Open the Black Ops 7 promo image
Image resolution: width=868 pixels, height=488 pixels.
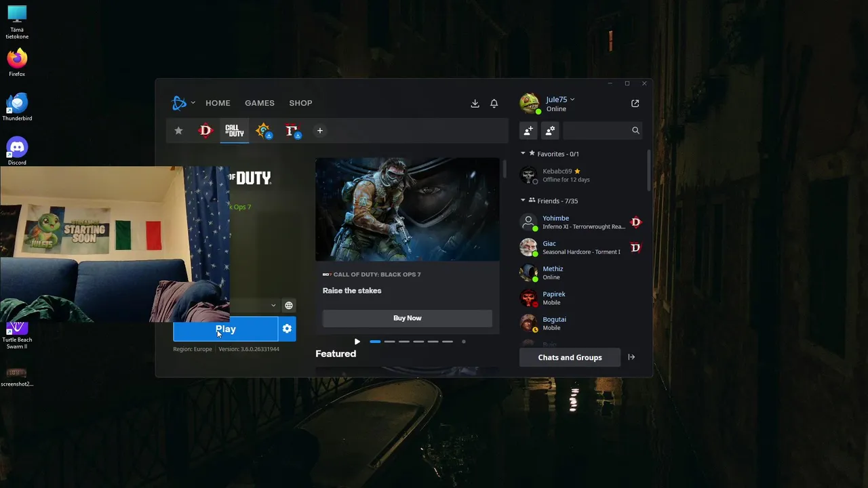point(408,209)
